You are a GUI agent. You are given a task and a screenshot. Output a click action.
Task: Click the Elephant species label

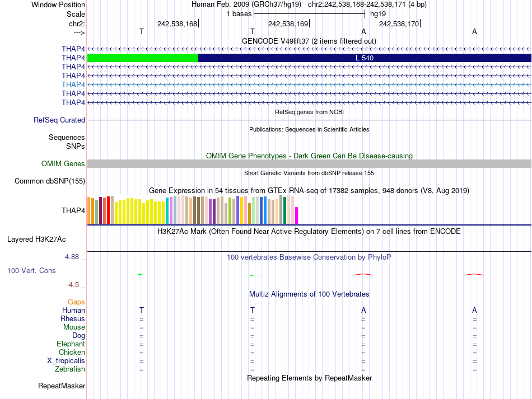coord(71,344)
